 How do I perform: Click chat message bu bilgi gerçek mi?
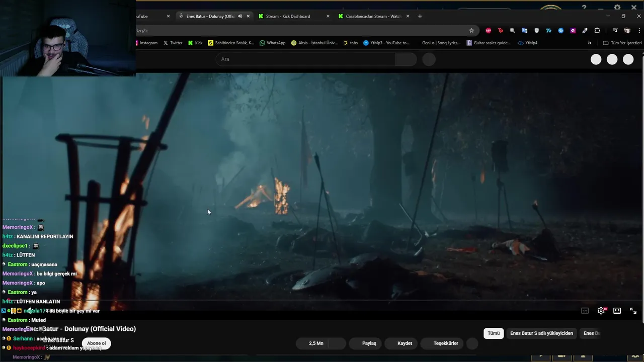[x=56, y=274]
